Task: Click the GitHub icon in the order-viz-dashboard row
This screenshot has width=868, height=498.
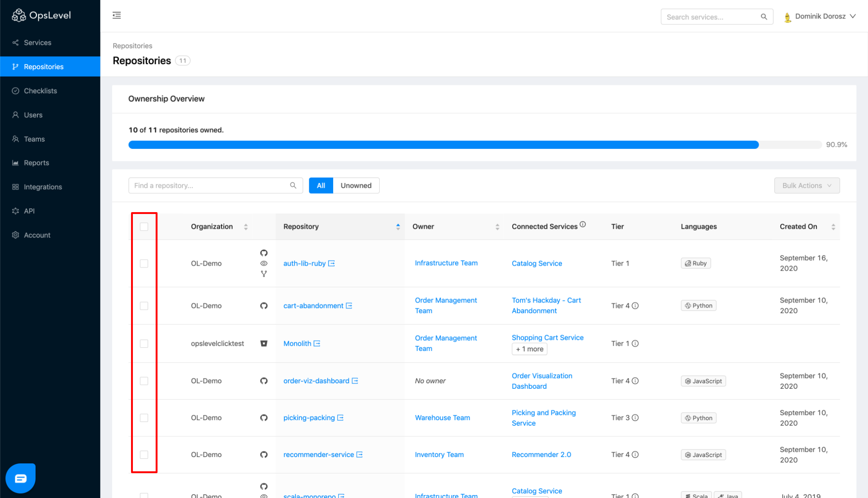Action: tap(264, 381)
